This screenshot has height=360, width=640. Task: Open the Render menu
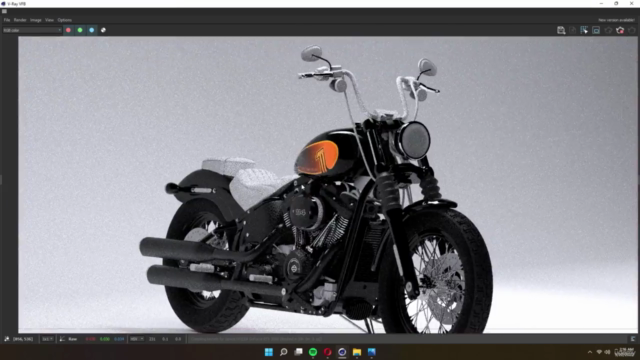pyautogui.click(x=20, y=20)
